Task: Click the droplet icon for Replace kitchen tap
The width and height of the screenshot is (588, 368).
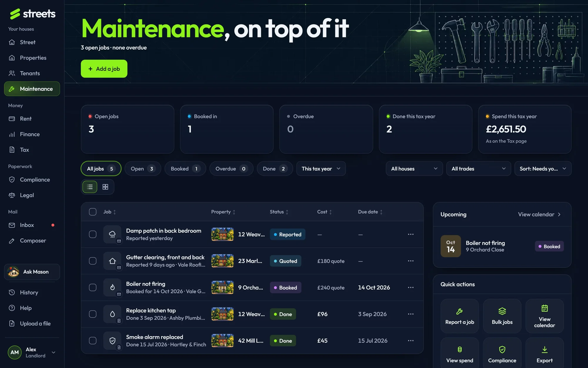Action: pyautogui.click(x=112, y=314)
